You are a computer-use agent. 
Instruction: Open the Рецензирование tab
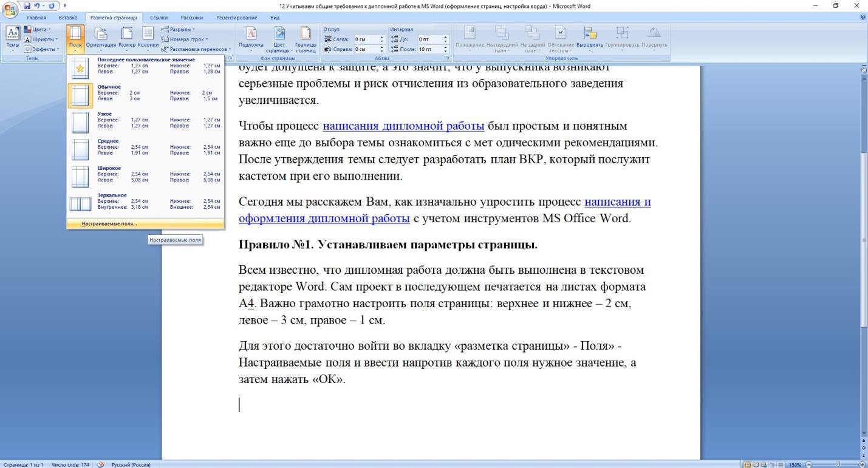pos(236,18)
